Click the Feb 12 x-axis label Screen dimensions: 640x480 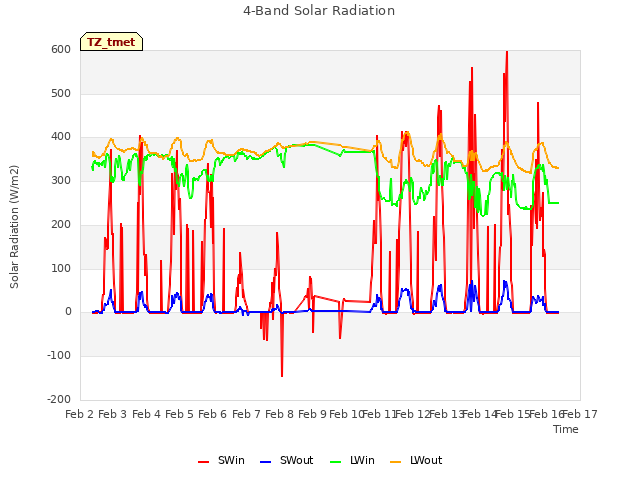412,414
